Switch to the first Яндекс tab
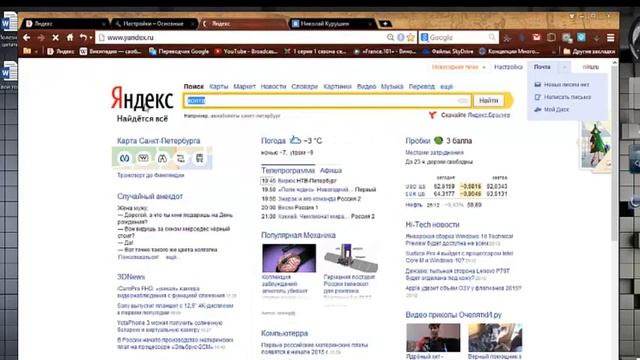This screenshot has width=640, height=360. pyautogui.click(x=65, y=24)
